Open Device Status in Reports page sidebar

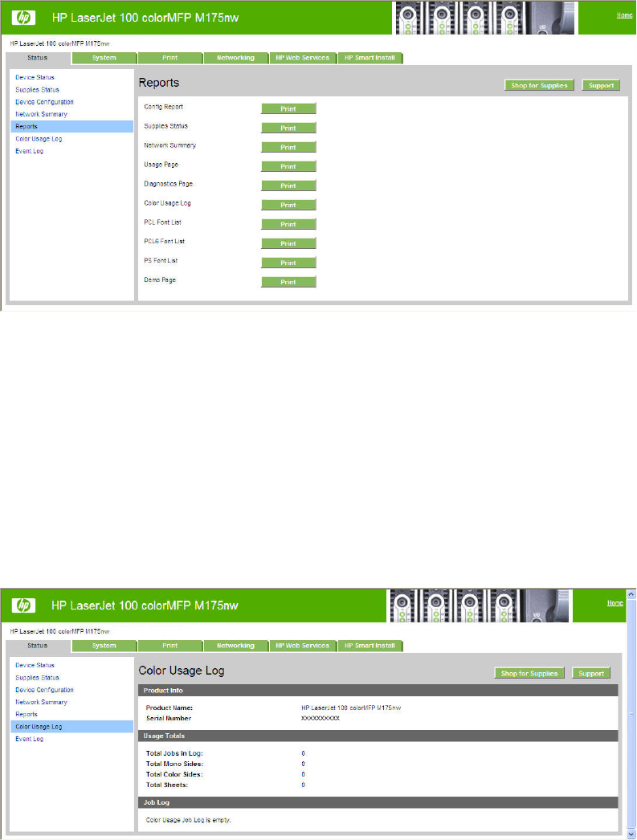35,77
